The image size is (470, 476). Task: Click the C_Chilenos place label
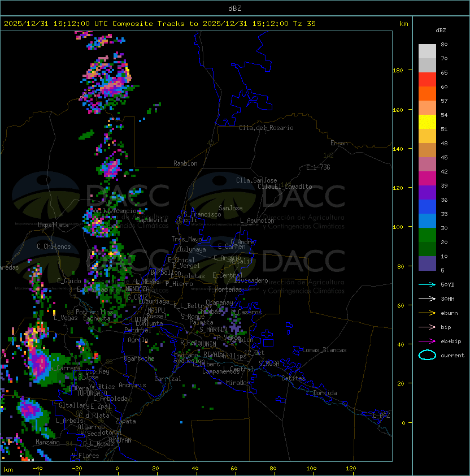[x=54, y=246]
